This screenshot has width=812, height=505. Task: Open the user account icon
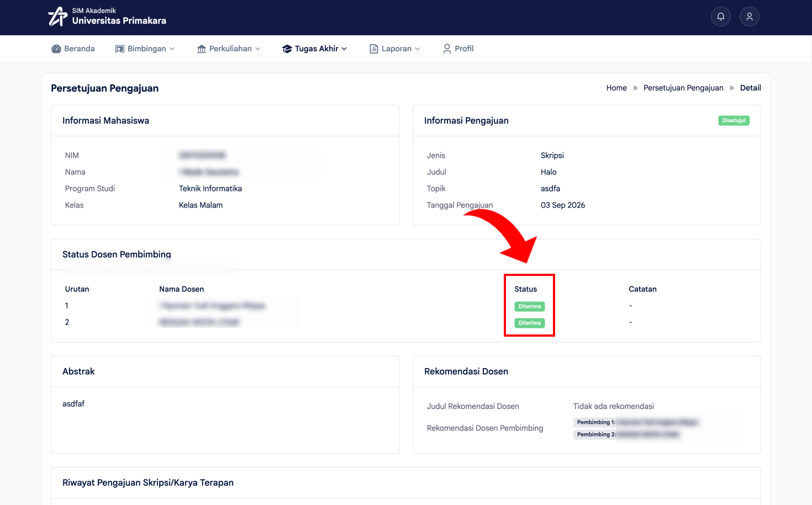click(x=750, y=17)
